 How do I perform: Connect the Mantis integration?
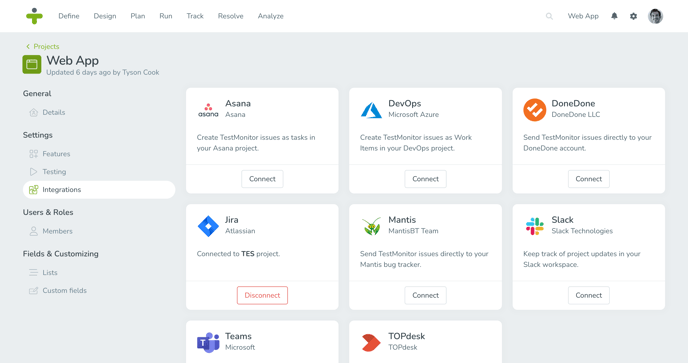[426, 295]
